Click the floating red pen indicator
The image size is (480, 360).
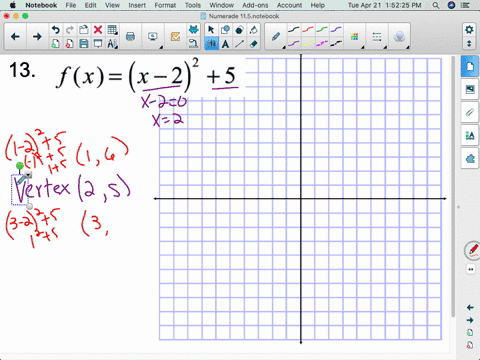tap(472, 250)
